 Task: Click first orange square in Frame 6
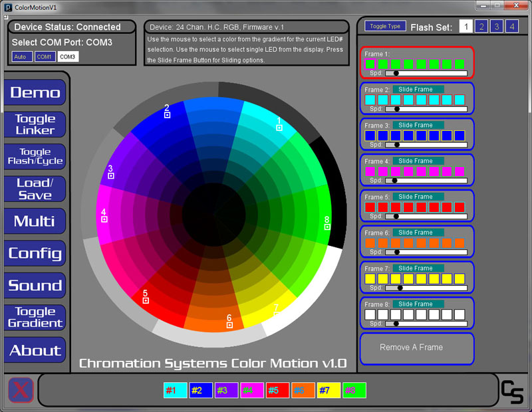pos(370,243)
